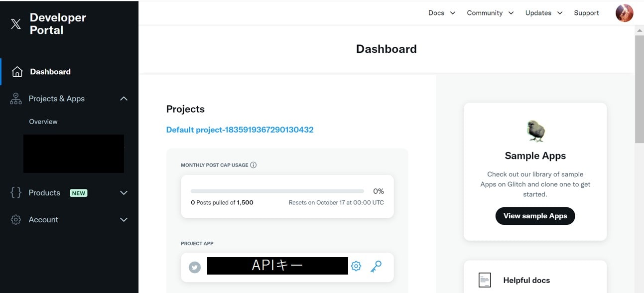The image size is (644, 293).
Task: Click the Dashboard home icon
Action: click(17, 72)
